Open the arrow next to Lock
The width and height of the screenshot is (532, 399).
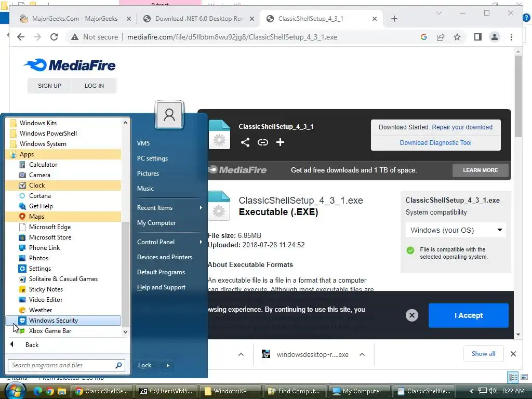(168, 365)
